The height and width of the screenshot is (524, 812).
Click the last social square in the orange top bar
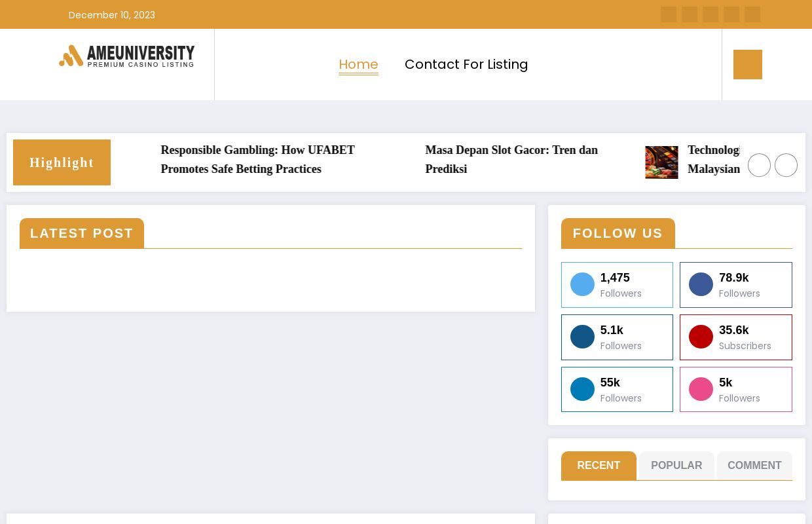pyautogui.click(x=752, y=14)
